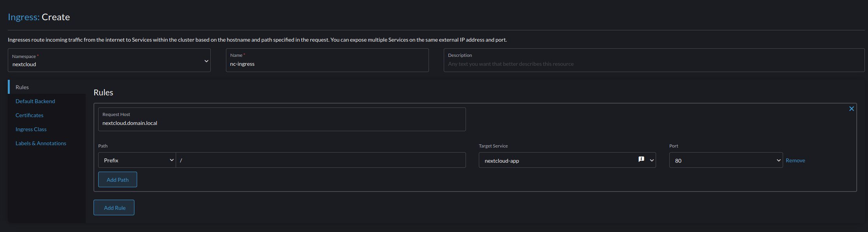Click the Remove path link
The height and width of the screenshot is (232, 868).
795,160
